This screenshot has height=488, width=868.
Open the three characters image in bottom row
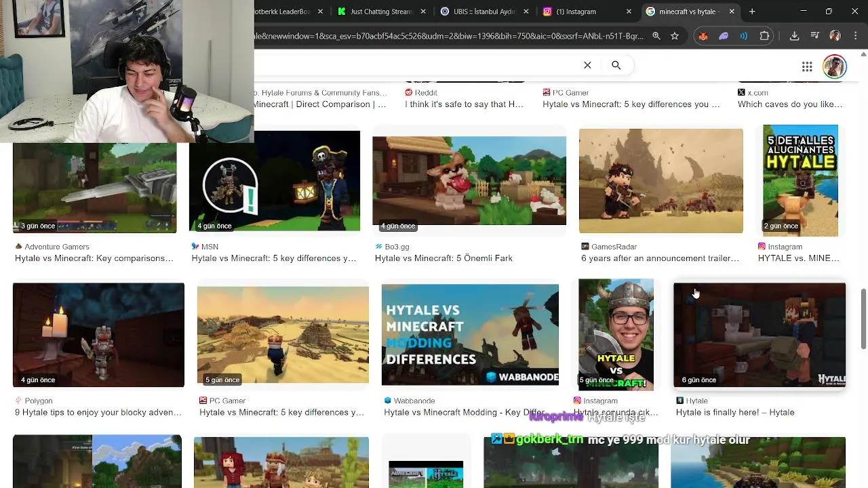[281, 462]
